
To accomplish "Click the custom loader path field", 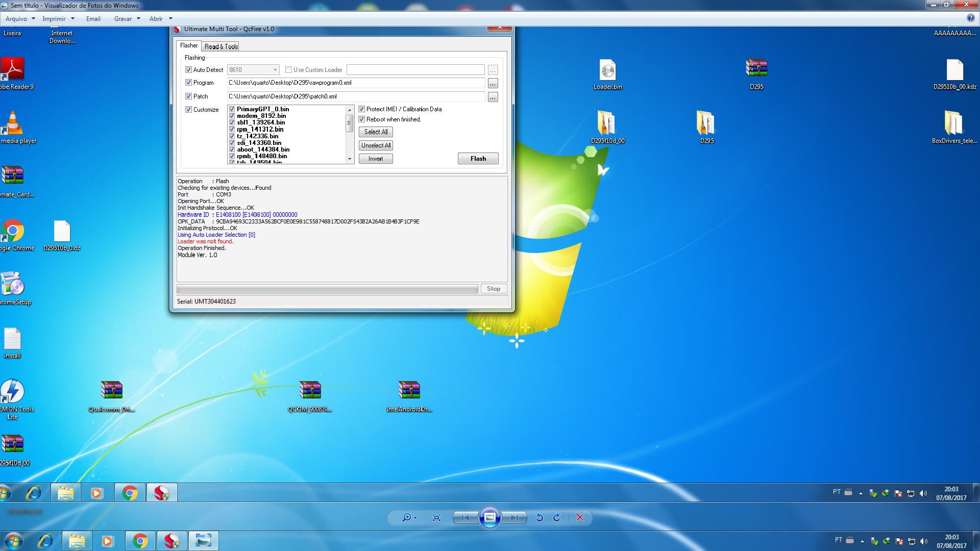I will [x=415, y=70].
